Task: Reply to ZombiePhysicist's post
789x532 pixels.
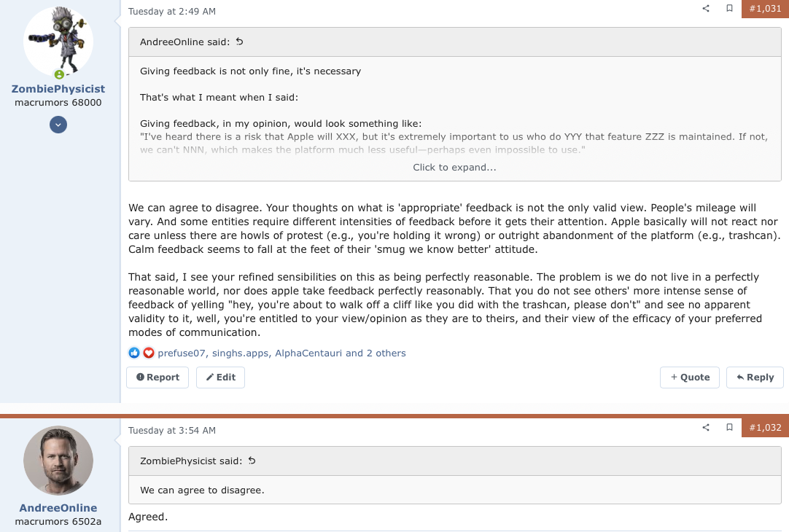Action: point(755,378)
